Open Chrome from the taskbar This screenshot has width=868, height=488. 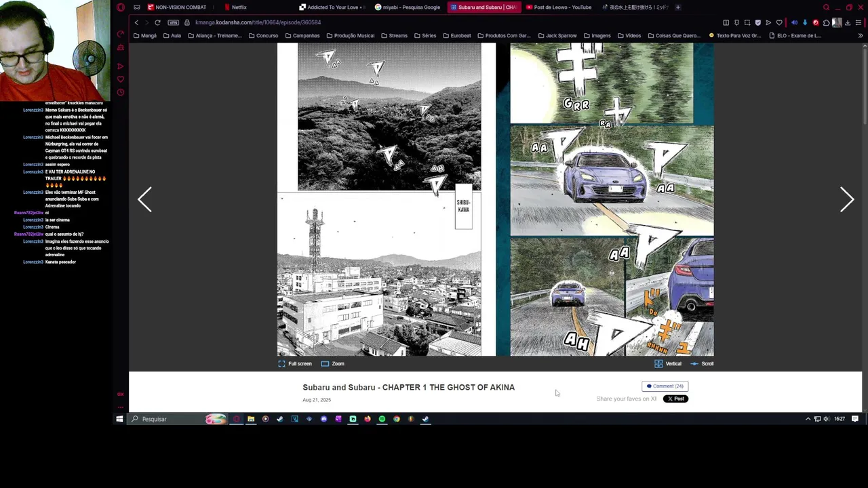[396, 419]
